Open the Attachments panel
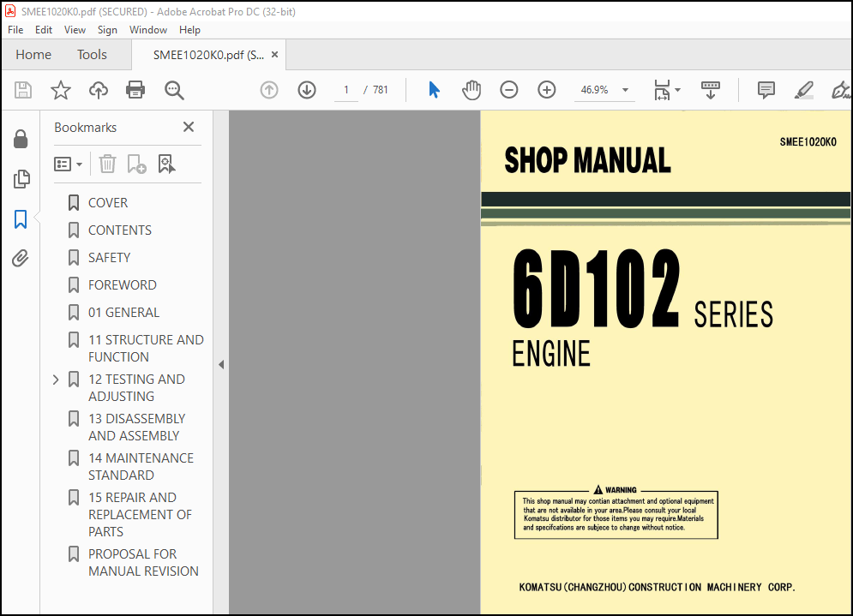The height and width of the screenshot is (616, 853). (21, 258)
